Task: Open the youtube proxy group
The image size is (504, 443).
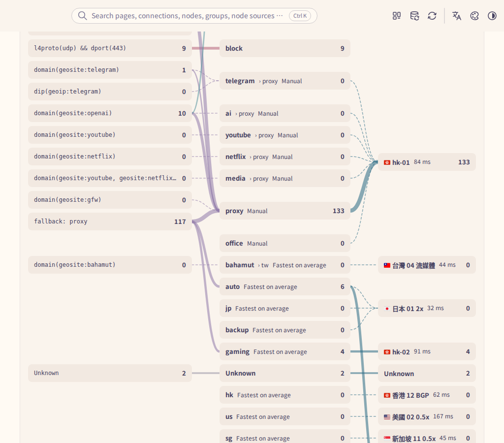Action: coord(285,135)
